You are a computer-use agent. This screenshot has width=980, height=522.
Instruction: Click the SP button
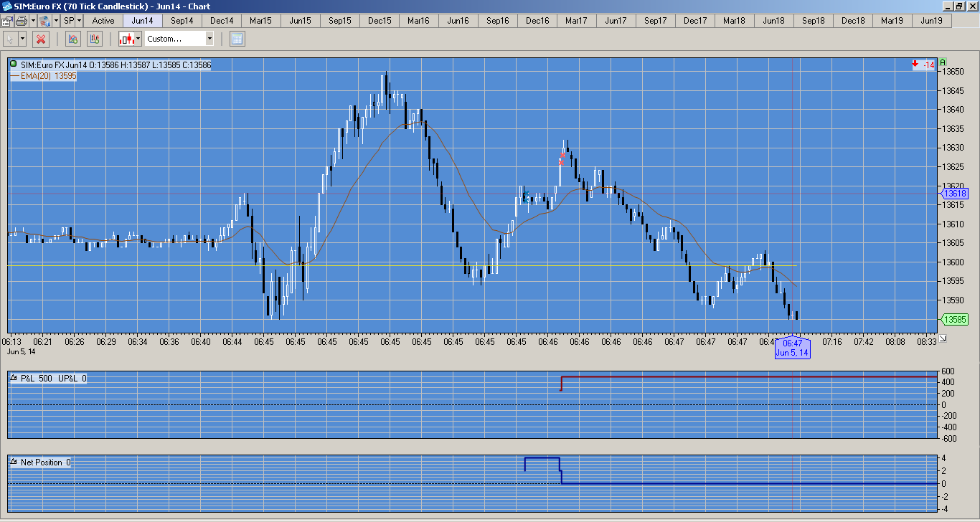[x=69, y=21]
